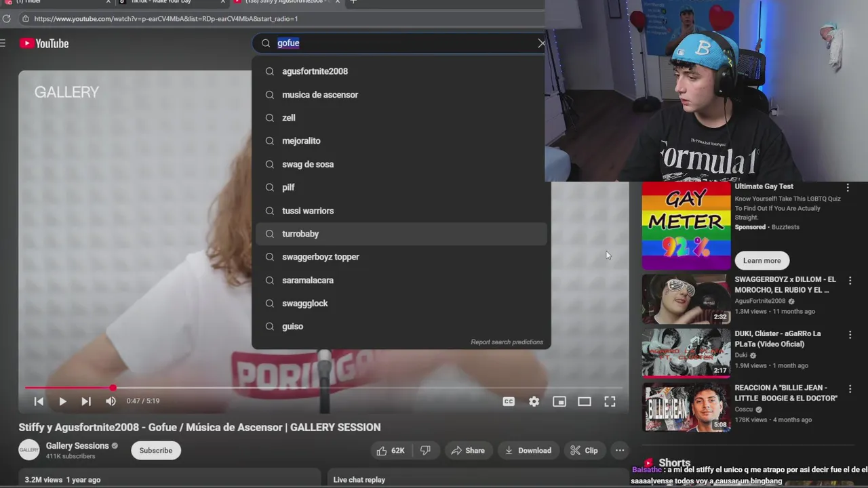Open AgusFortnite2008 channel under SWAGGERBOYZ video
The image size is (868, 488).
coord(759,301)
